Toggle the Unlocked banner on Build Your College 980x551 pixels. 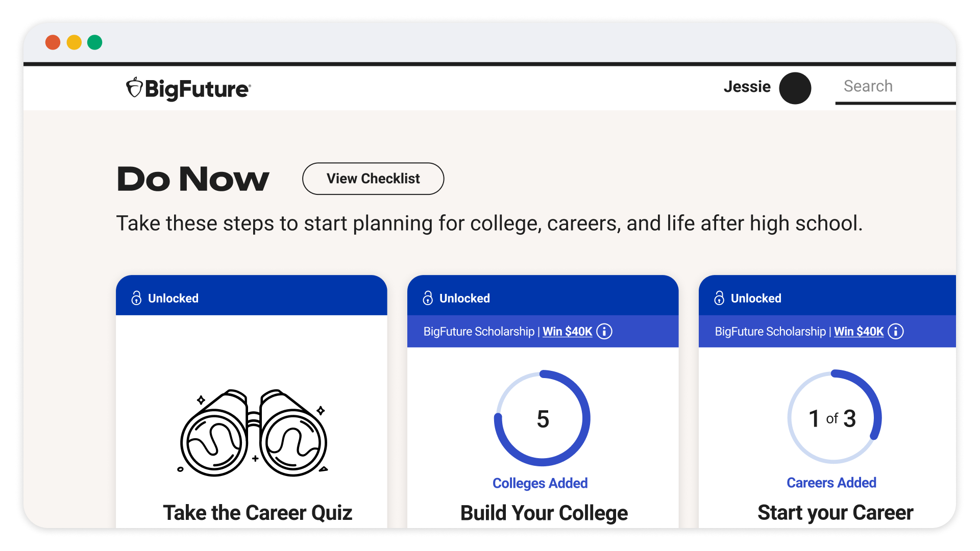[x=464, y=298]
